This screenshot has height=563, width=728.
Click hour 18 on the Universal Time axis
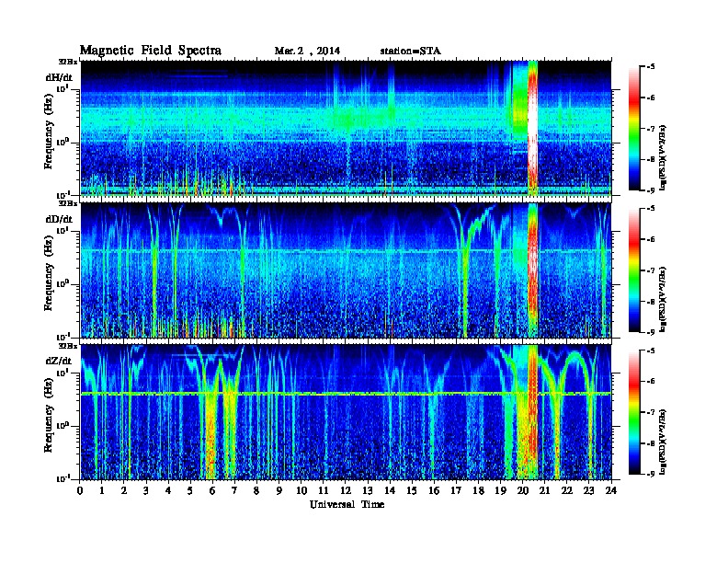(x=479, y=491)
